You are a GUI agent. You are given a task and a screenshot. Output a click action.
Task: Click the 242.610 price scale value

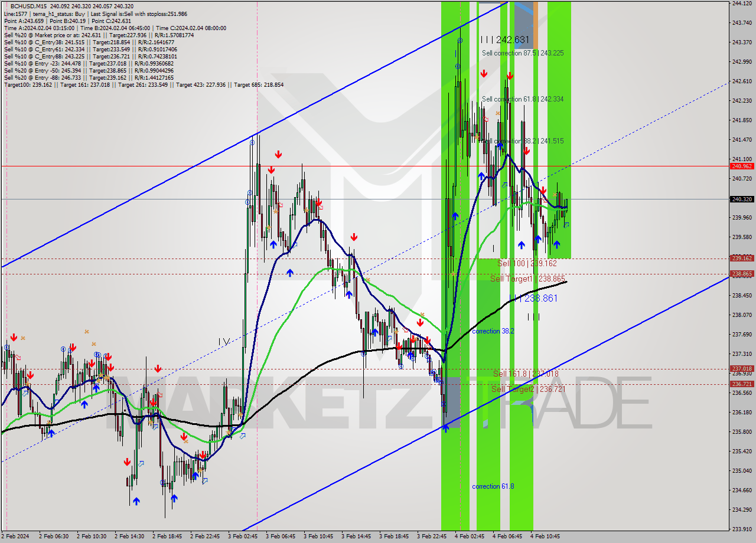742,81
